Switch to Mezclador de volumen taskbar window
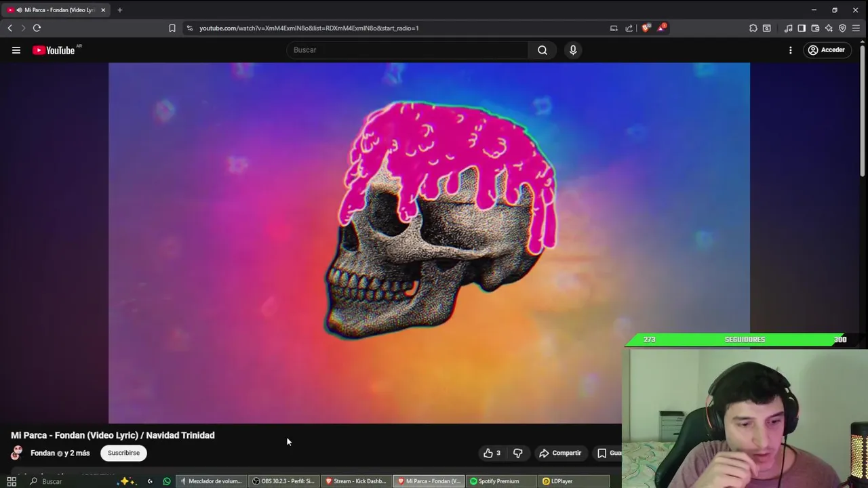This screenshot has width=868, height=488. tap(212, 481)
